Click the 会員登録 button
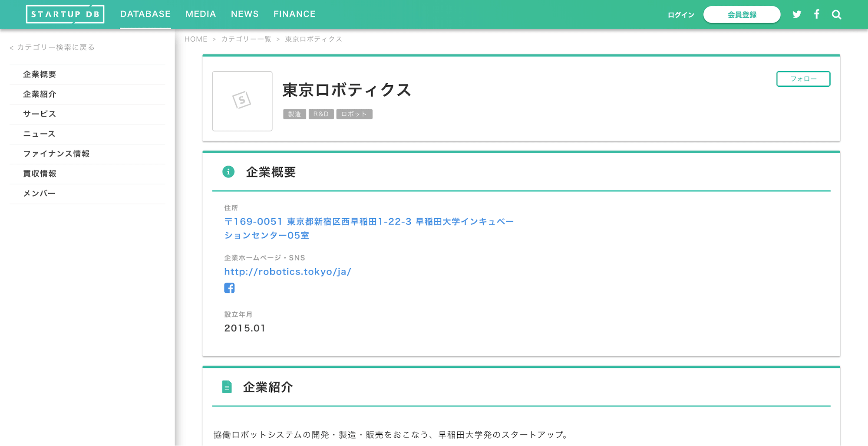Image resolution: width=868 pixels, height=446 pixels. pos(742,15)
